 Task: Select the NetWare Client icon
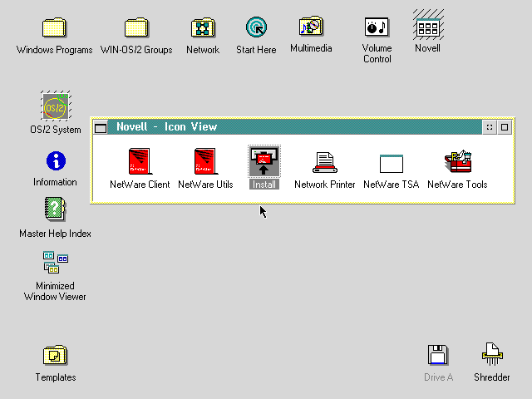click(x=140, y=161)
